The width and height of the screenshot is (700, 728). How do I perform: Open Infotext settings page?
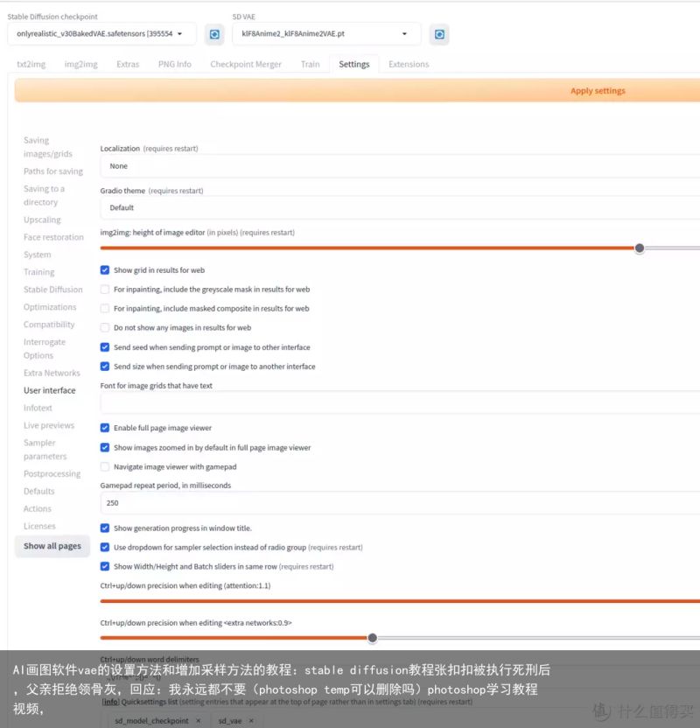(x=38, y=408)
